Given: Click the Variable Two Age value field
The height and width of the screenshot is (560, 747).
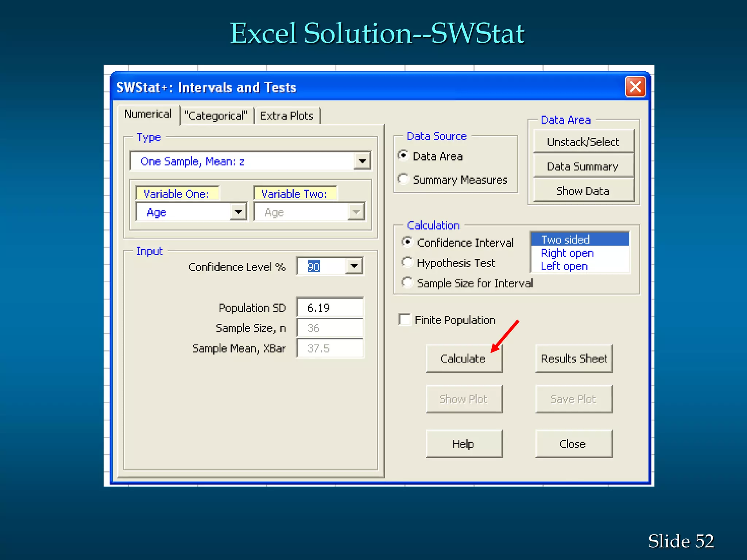Looking at the screenshot, I should 301,212.
